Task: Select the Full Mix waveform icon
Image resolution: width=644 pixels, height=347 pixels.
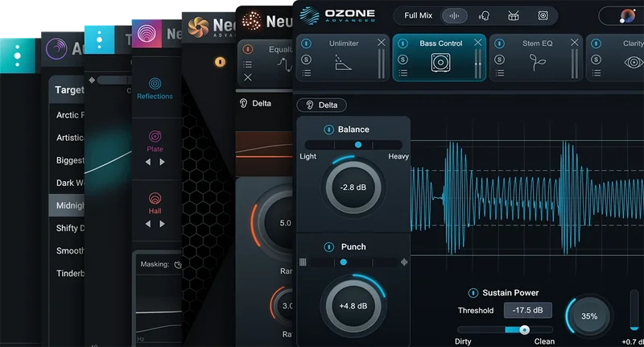Action: [x=454, y=15]
